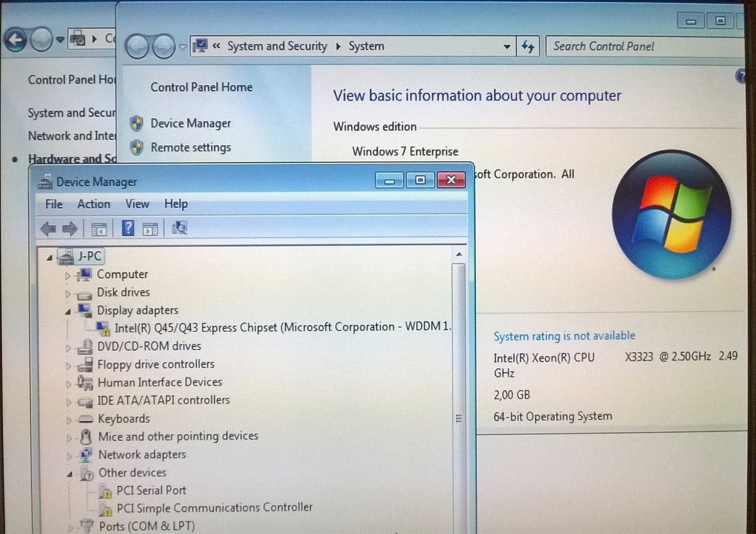The height and width of the screenshot is (534, 756).
Task: Select Intel(R) Q45/Q43 Express Chipset entry
Action: click(283, 327)
